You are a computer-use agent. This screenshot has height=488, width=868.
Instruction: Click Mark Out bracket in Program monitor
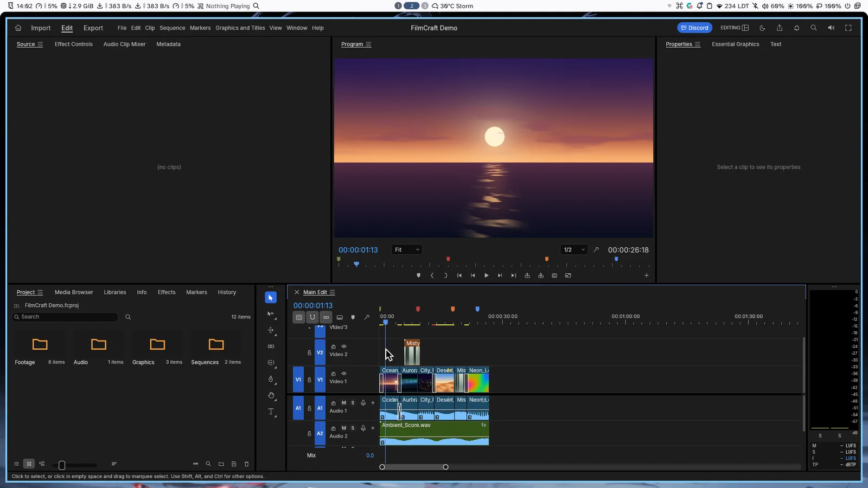[x=445, y=275]
